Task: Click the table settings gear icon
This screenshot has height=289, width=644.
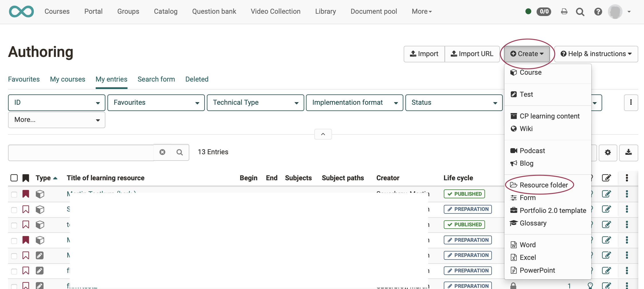Action: pos(608,153)
